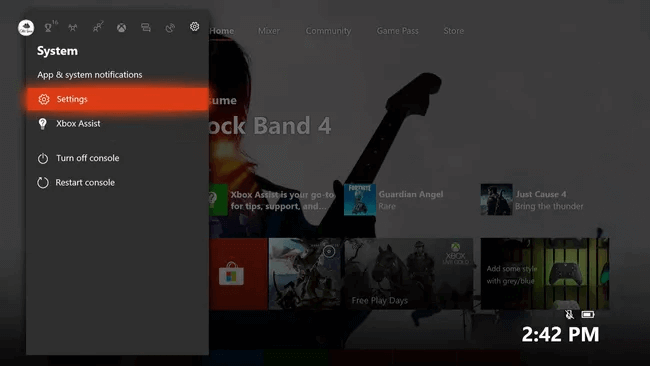Image resolution: width=650 pixels, height=366 pixels.
Task: Open the Microsoft Store shopping bag tile
Action: 238,274
